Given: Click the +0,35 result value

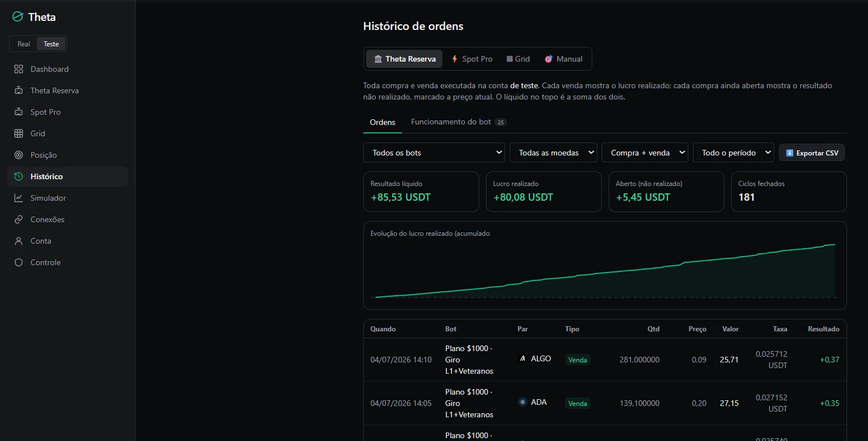Looking at the screenshot, I should pos(830,403).
